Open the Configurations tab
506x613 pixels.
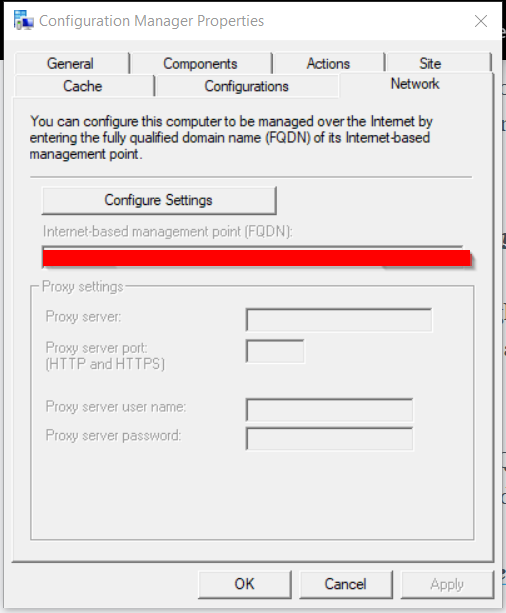246,86
